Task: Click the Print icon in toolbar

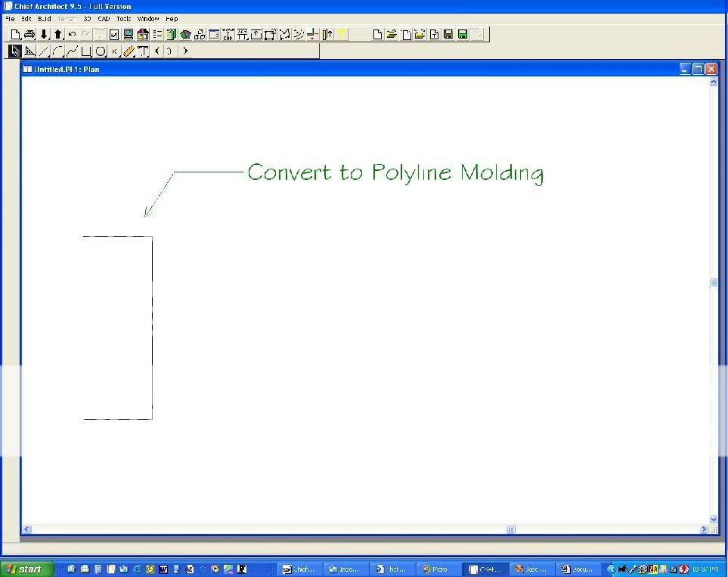Action: (x=29, y=34)
